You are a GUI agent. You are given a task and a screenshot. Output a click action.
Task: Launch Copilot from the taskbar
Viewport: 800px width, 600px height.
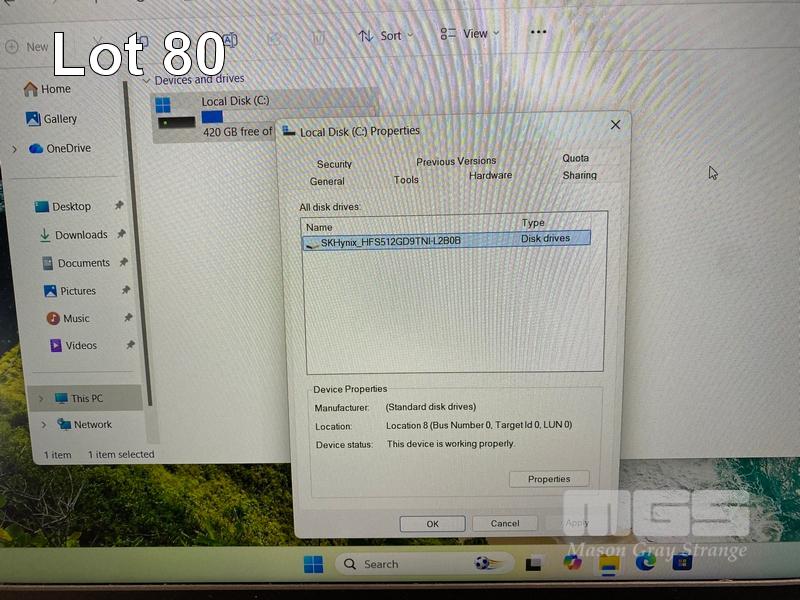click(572, 563)
